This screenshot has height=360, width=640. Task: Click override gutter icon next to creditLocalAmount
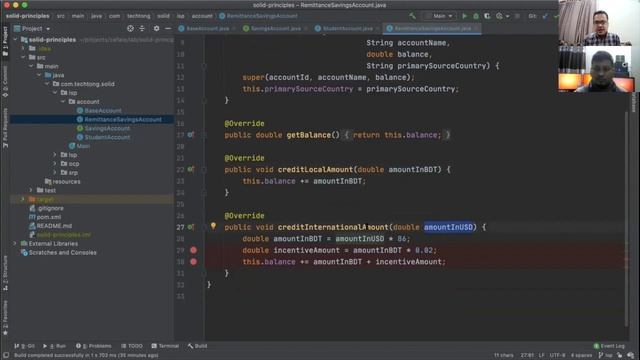click(191, 169)
